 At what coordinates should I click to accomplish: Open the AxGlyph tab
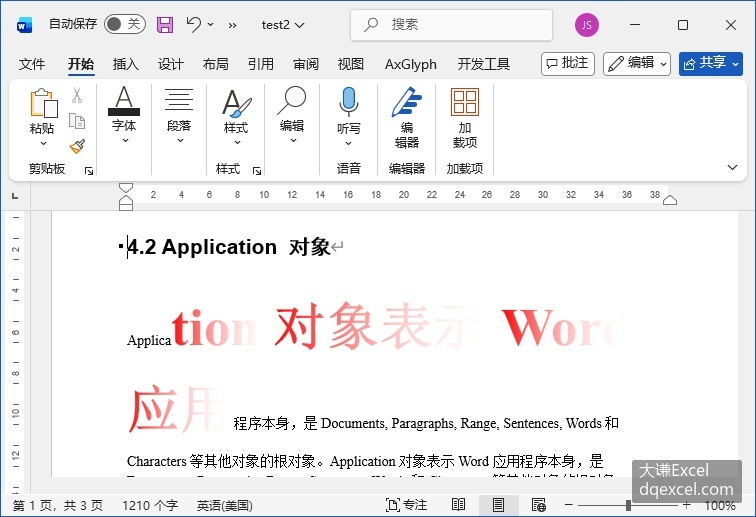point(410,64)
